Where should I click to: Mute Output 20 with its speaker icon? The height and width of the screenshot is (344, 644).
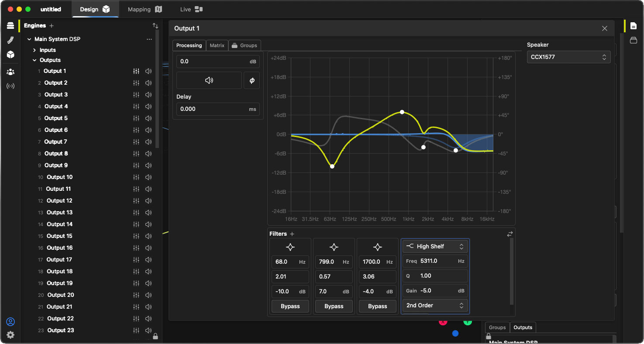point(148,295)
